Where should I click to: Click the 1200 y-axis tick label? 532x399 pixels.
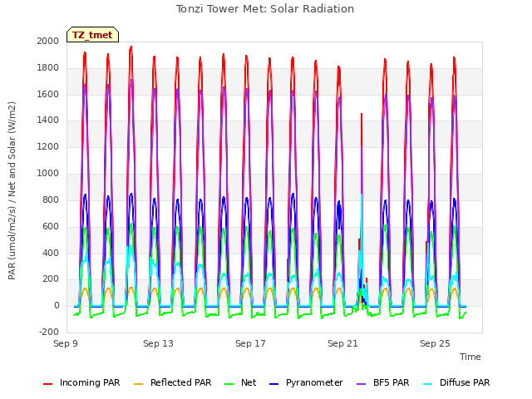[48, 146]
